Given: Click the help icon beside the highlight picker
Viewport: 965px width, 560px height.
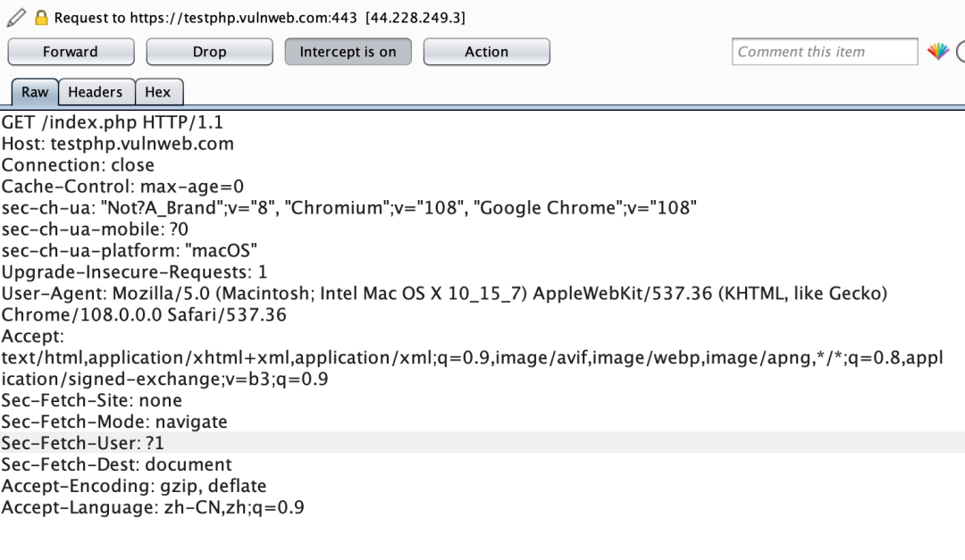Looking at the screenshot, I should (x=961, y=52).
